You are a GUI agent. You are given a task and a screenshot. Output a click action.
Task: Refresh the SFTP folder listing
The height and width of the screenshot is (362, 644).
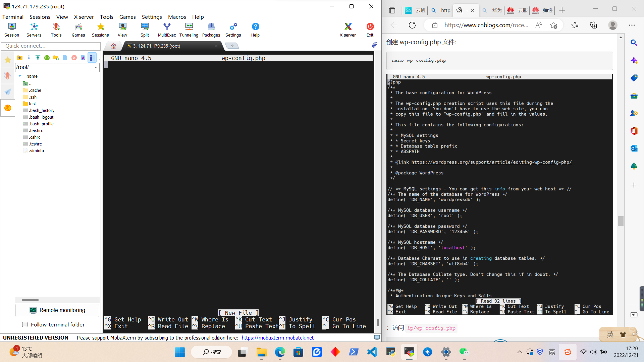click(x=47, y=58)
